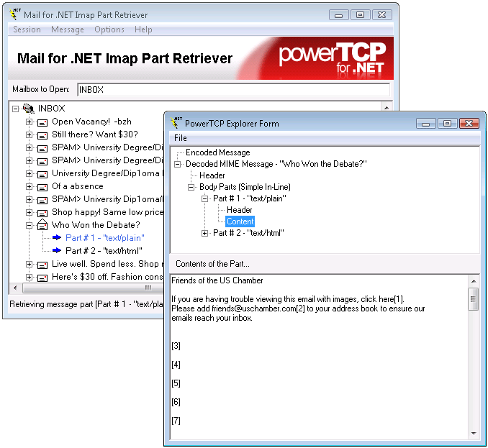The image size is (488, 448).
Task: Collapse the INBOX root node
Action: point(15,109)
